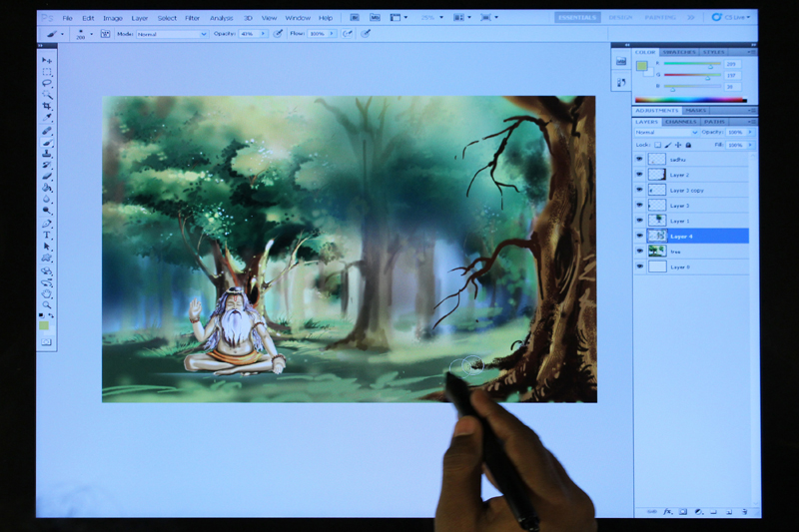Click the new layer icon at panel bottom
Viewport: 799px width, 532px height.
[x=729, y=511]
